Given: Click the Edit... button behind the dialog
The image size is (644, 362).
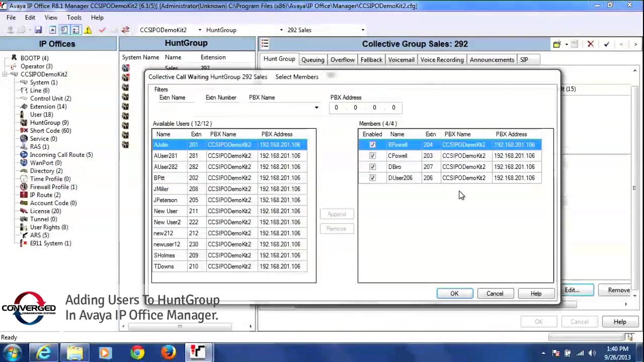Looking at the screenshot, I should (577, 290).
